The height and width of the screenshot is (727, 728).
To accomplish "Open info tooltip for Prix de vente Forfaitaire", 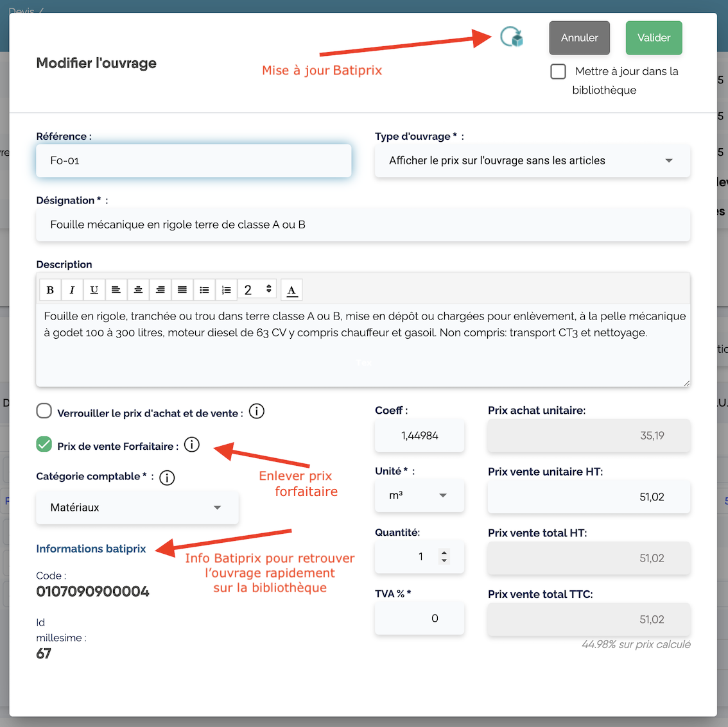I will [192, 445].
